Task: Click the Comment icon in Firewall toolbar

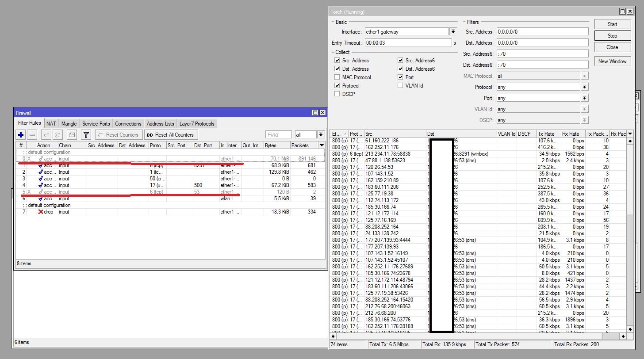Action: pyautogui.click(x=72, y=135)
